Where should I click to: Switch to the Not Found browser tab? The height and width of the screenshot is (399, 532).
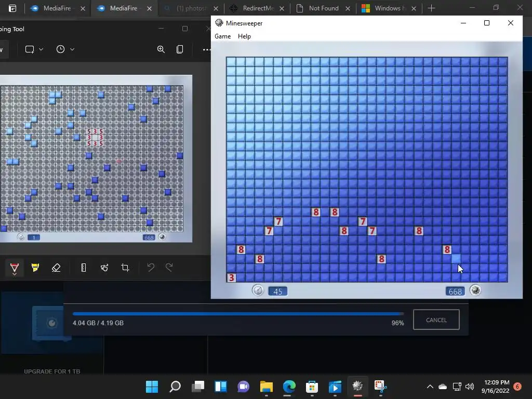(324, 8)
